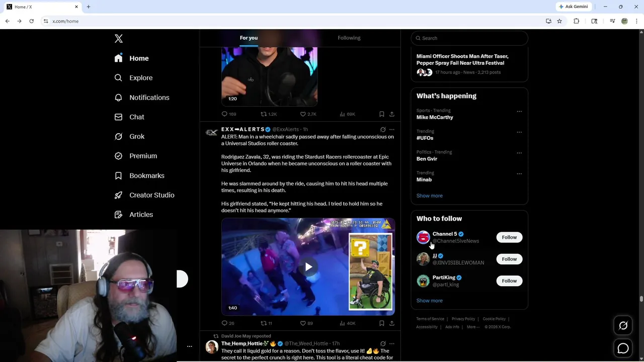
Task: Like the ExxAlerts post
Action: coord(306,323)
